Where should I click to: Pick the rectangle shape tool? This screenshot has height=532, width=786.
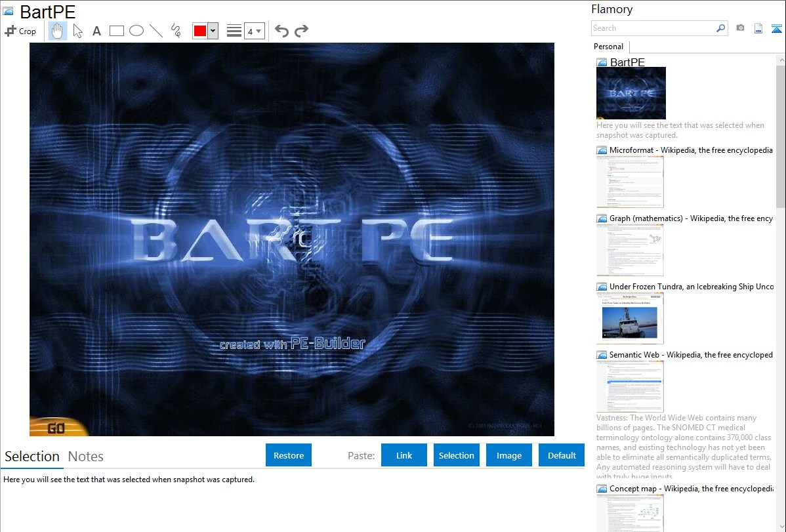(x=116, y=31)
